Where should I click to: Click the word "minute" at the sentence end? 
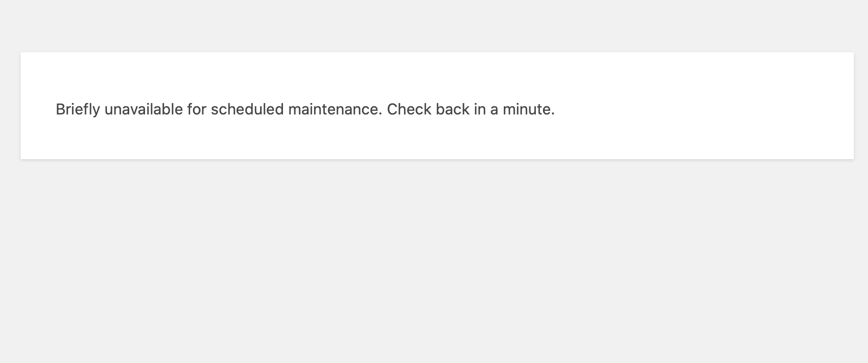[x=526, y=110]
